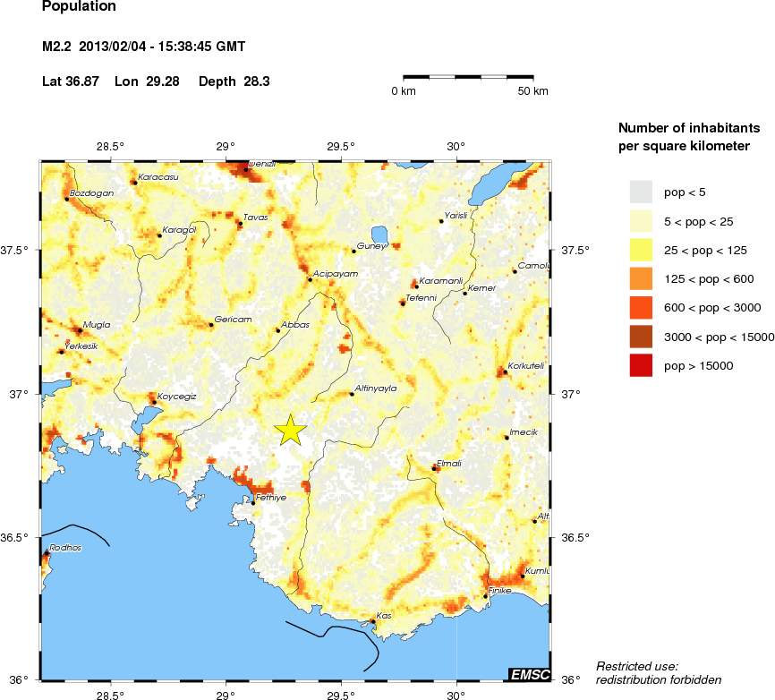Select the Koycegiz city dot

pos(153,402)
